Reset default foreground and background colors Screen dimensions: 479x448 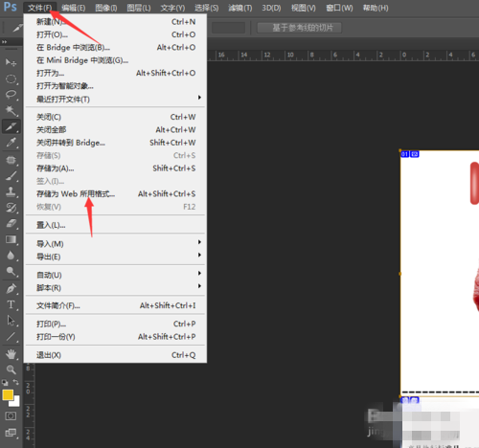click(x=5, y=382)
